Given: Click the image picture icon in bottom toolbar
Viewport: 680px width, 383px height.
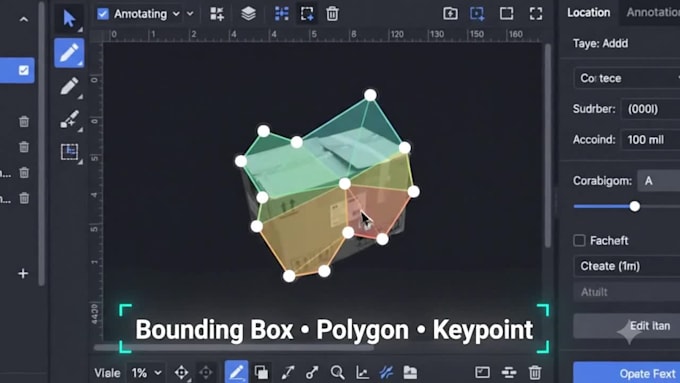Looking at the screenshot, I should tap(410, 372).
